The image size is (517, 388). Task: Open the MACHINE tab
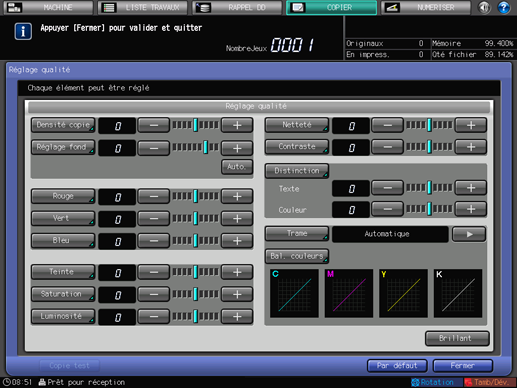tap(48, 7)
